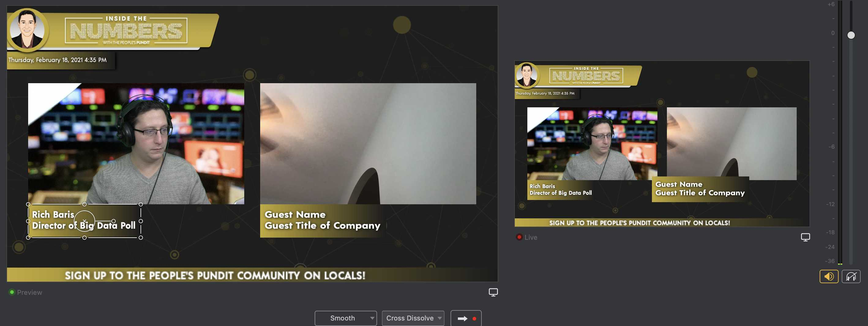Click the 'Live' label text
Screen dimensions: 868x326
[531, 237]
